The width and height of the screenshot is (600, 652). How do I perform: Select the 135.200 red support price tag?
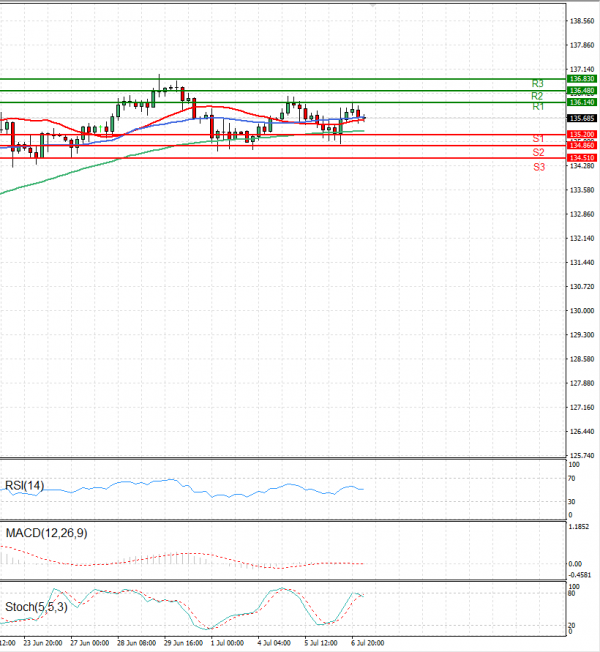582,134
